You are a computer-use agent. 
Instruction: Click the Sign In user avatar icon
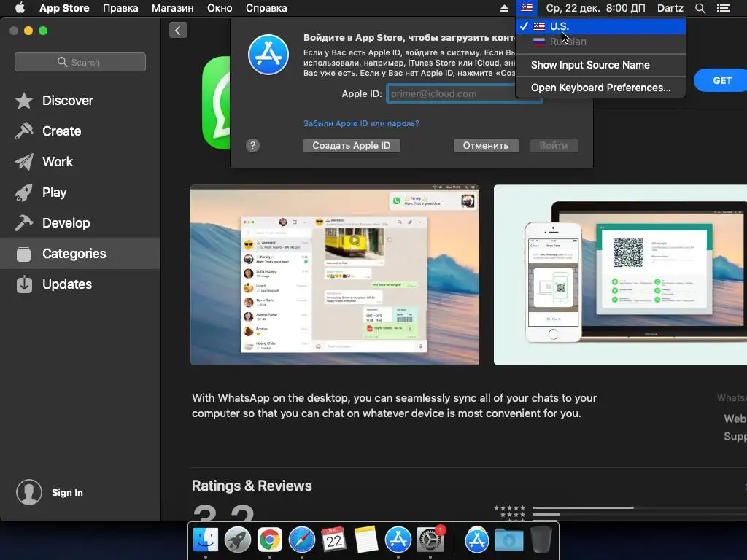(x=29, y=492)
